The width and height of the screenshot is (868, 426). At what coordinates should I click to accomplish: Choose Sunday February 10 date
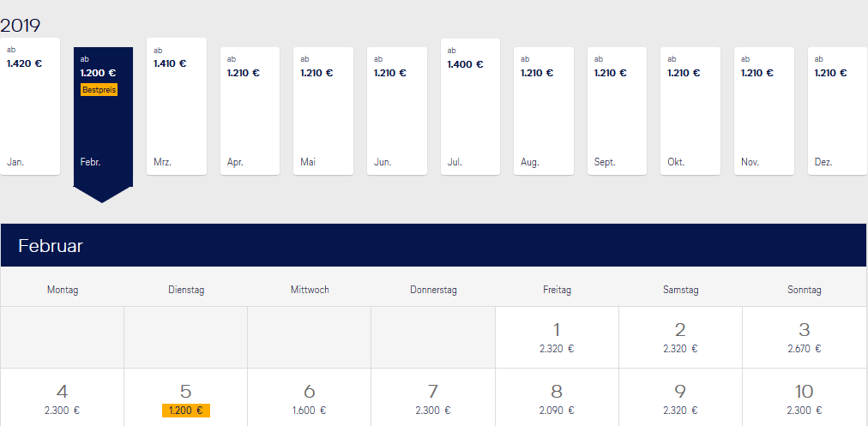point(805,397)
